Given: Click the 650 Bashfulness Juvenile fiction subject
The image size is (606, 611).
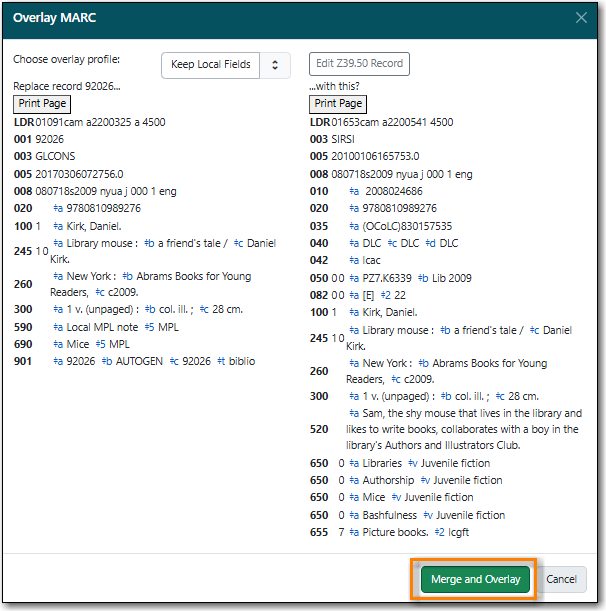Looking at the screenshot, I should tap(407, 515).
